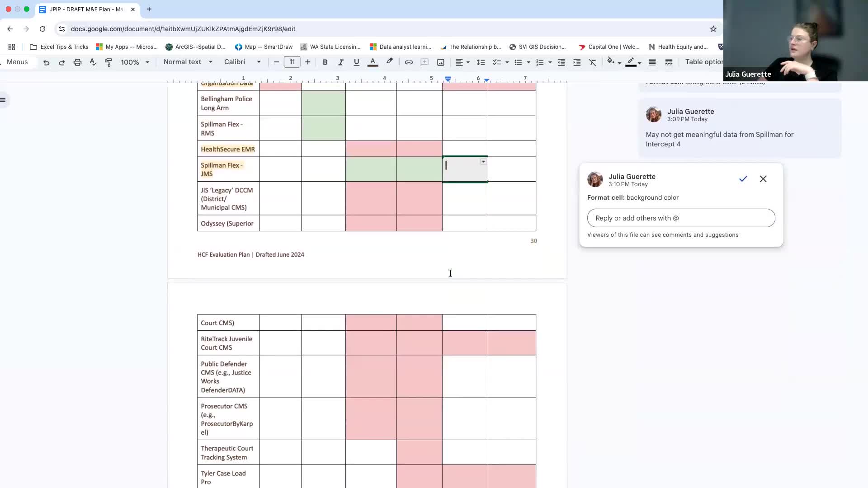Open the document outline sidebar icon

[4, 100]
